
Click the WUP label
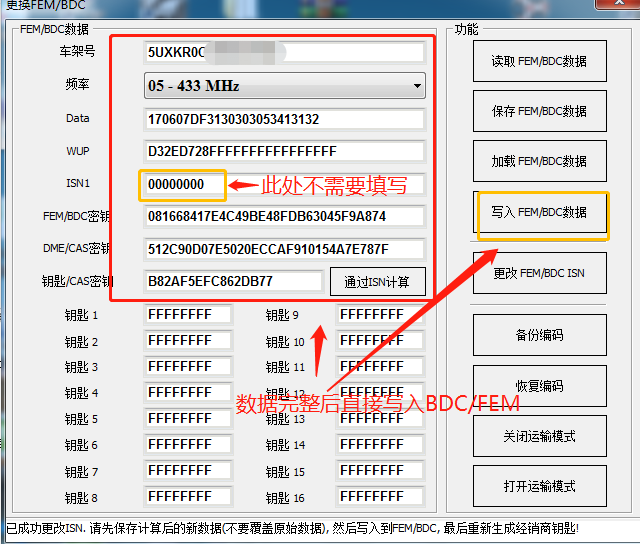(x=78, y=151)
